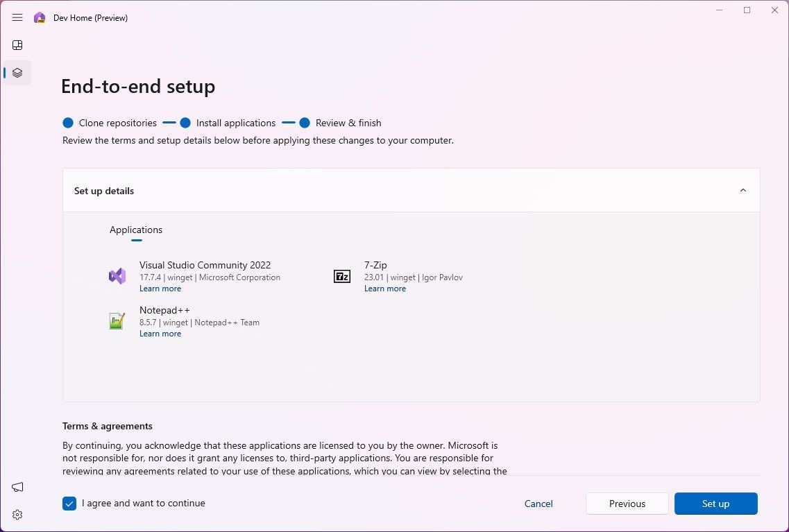Viewport: 789px width, 532px height.
Task: Open the feedback icon near the bottom left
Action: pyautogui.click(x=17, y=487)
